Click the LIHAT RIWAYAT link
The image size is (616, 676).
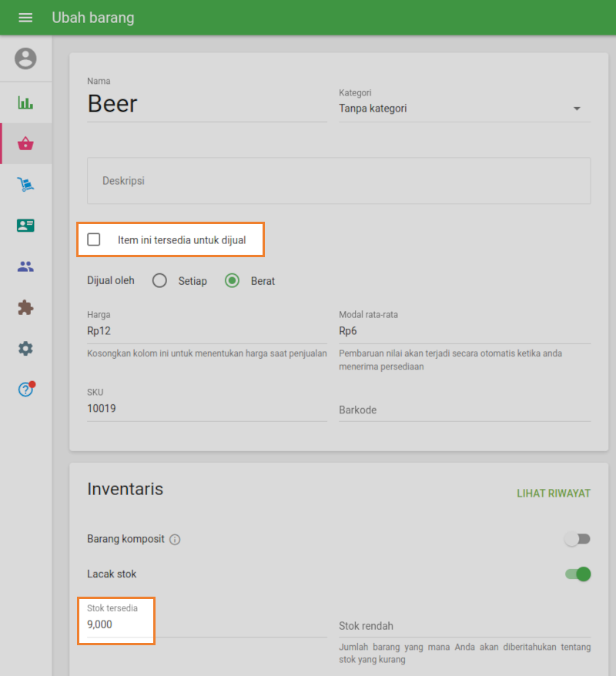tap(553, 494)
